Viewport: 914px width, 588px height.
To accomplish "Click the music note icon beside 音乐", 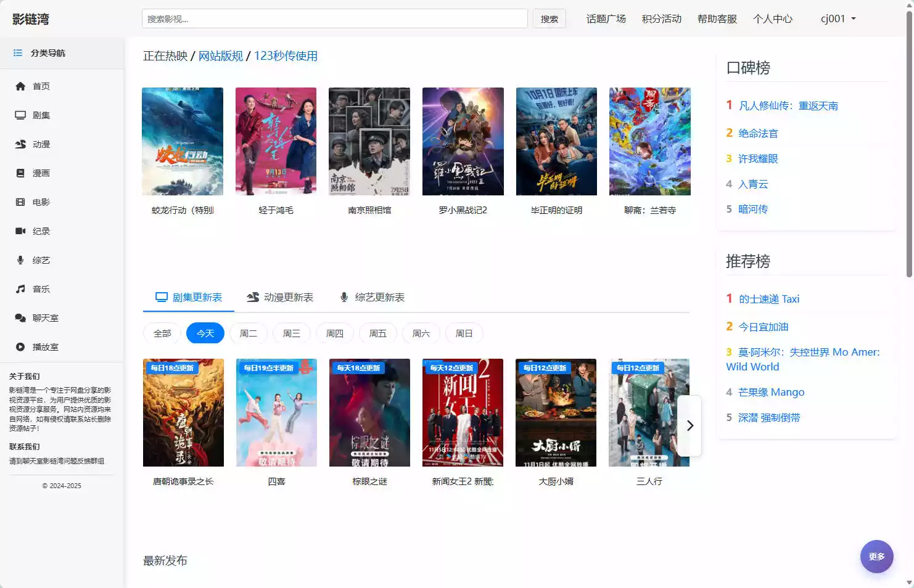I will point(20,289).
